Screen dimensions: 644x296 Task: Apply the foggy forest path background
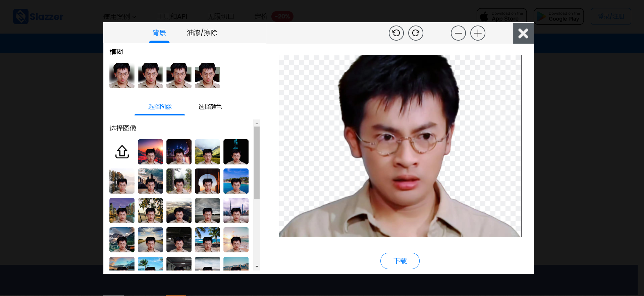pyautogui.click(x=179, y=181)
